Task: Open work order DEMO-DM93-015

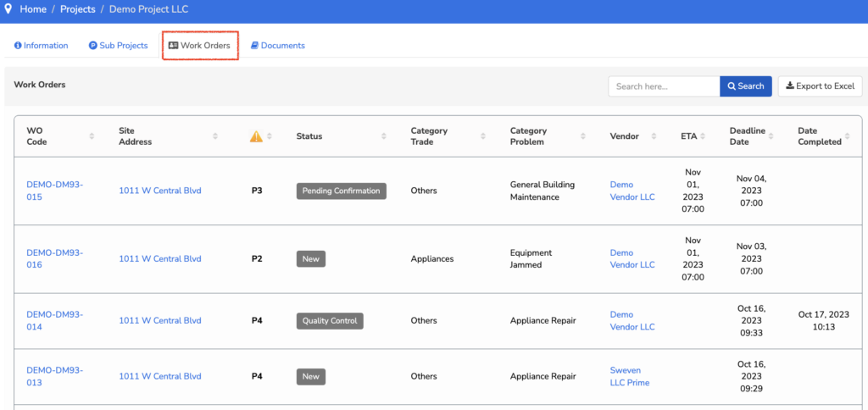Action: pos(54,191)
